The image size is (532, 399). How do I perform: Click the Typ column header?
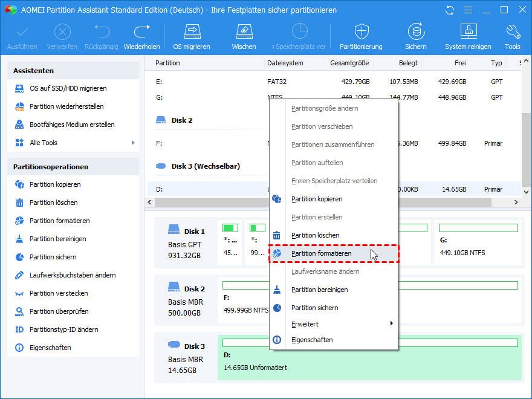496,63
